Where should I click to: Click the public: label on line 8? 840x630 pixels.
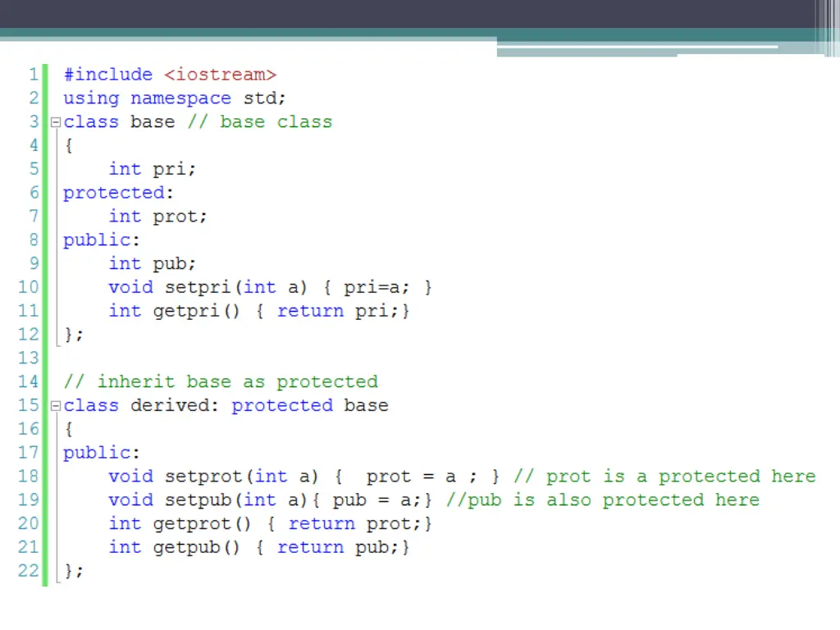coord(102,240)
